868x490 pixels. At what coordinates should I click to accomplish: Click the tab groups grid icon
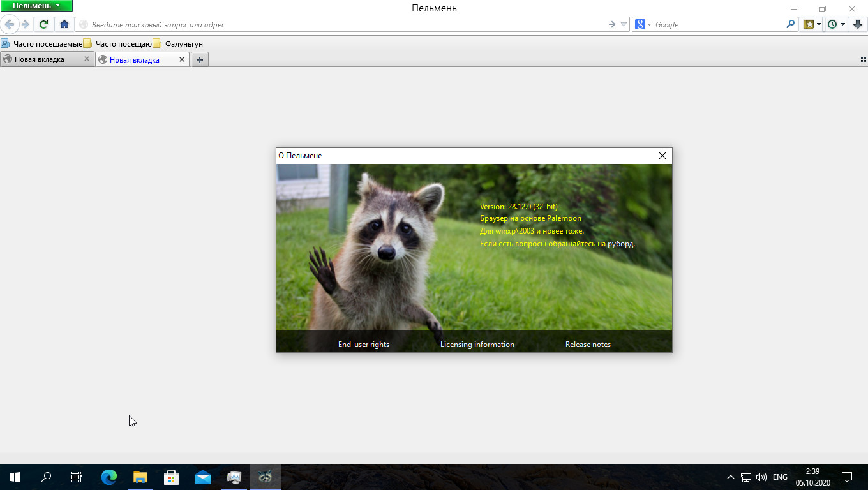pos(863,59)
